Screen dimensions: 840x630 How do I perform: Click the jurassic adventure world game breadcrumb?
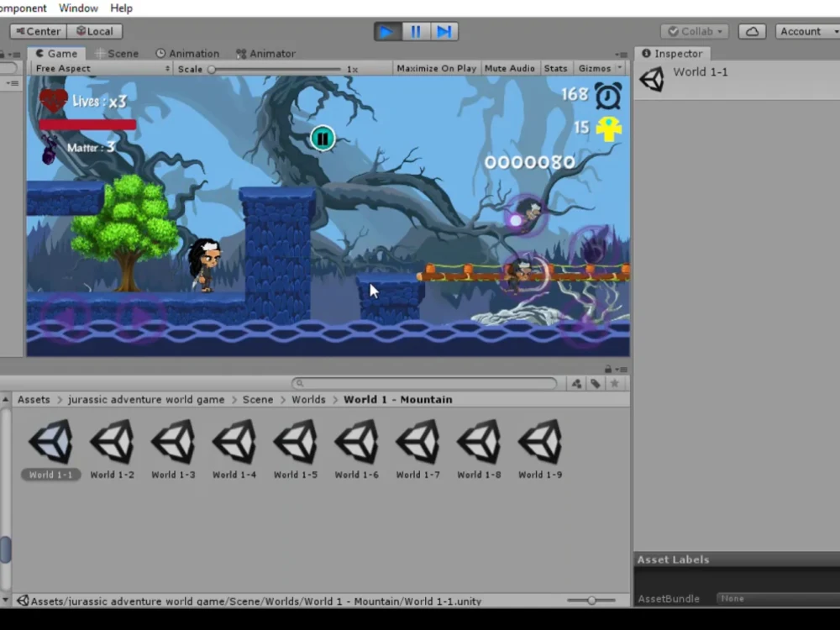pos(146,400)
